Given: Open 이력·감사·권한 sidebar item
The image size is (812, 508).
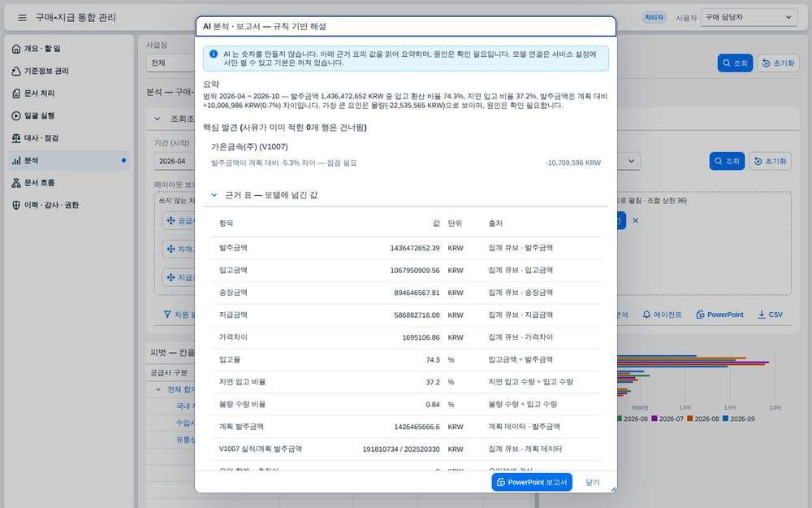Looking at the screenshot, I should [68, 206].
